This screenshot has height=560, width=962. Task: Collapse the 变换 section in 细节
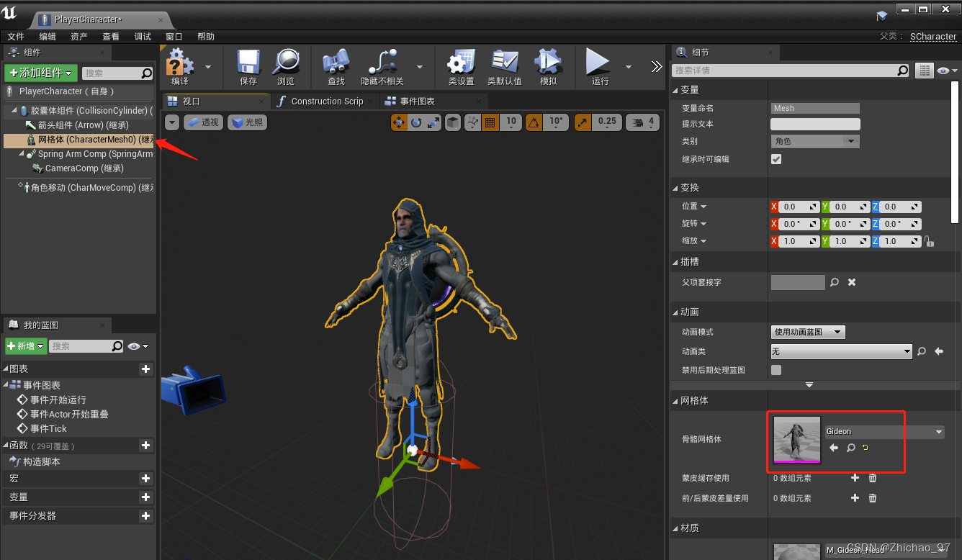(x=675, y=188)
